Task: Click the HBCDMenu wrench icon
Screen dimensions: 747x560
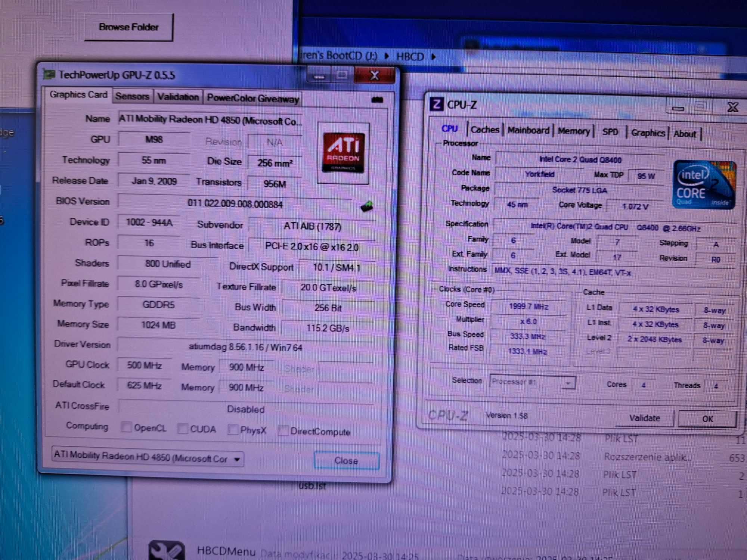Action: tap(167, 550)
